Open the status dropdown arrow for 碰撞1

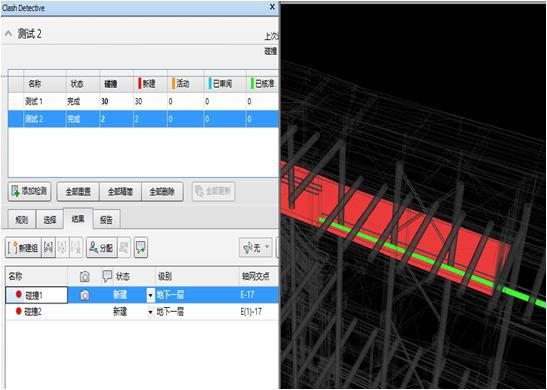(150, 295)
